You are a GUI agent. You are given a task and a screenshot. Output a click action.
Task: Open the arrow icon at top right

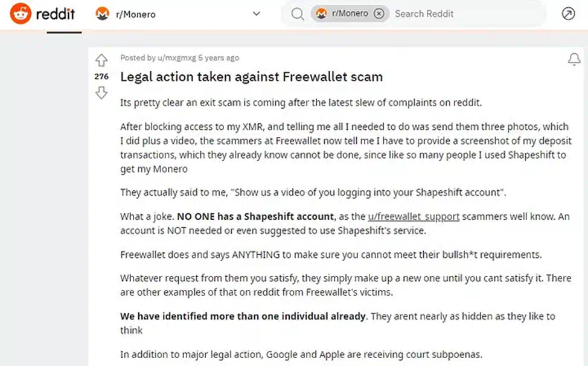click(x=569, y=13)
